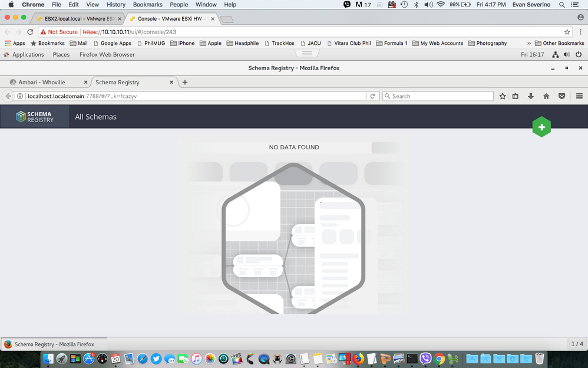
Task: Reload the Chrome page
Action: click(x=31, y=32)
